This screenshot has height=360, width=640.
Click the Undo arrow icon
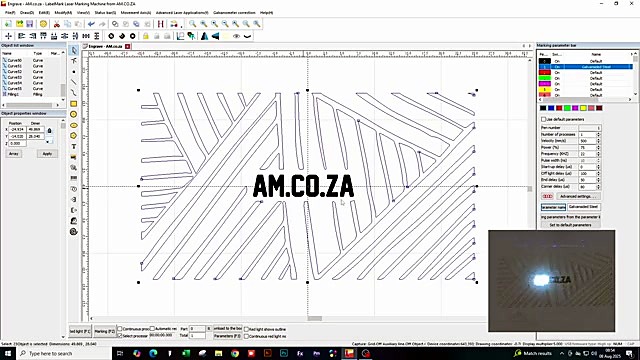click(x=91, y=24)
